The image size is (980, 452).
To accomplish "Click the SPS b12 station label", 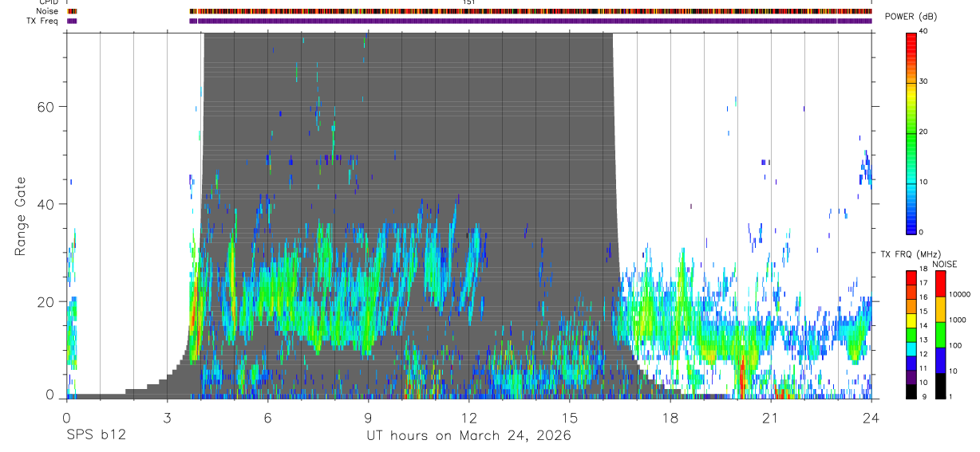I will click(96, 436).
